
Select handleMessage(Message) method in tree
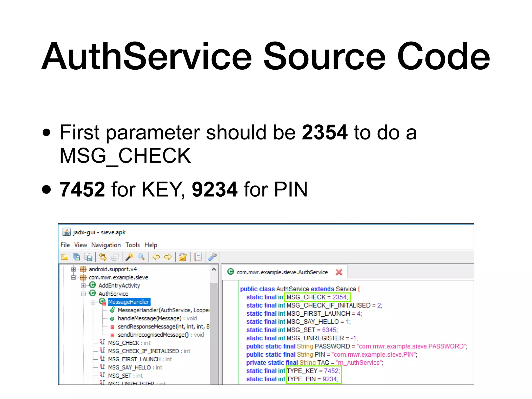[x=149, y=318]
